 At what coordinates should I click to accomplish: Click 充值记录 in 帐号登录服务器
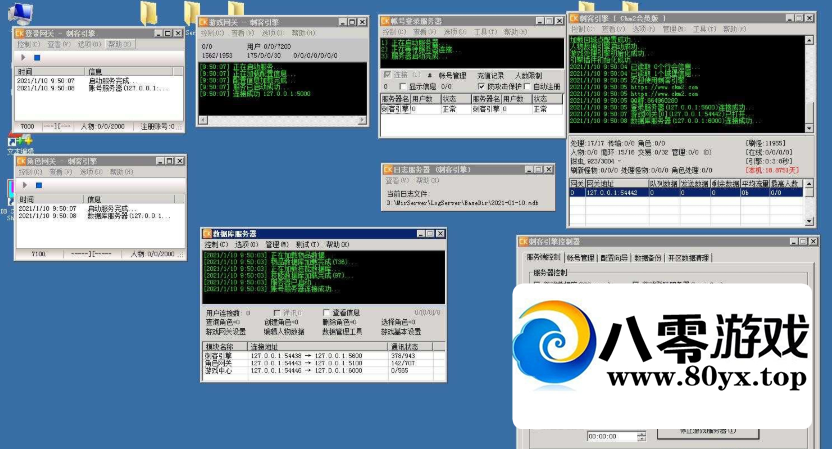[490, 75]
